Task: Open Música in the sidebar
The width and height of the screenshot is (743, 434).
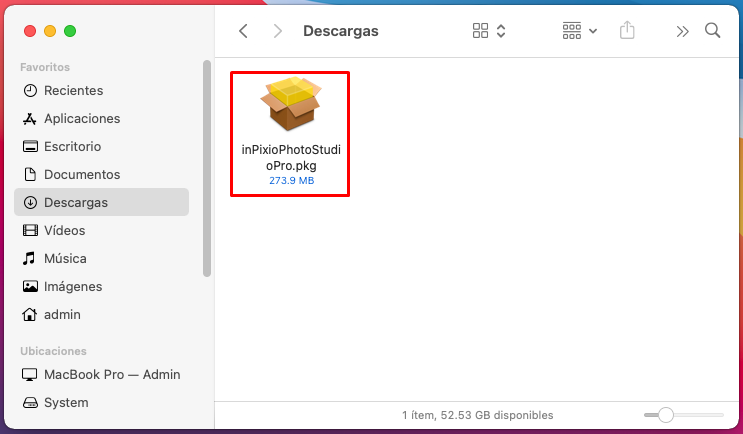Action: [101, 258]
